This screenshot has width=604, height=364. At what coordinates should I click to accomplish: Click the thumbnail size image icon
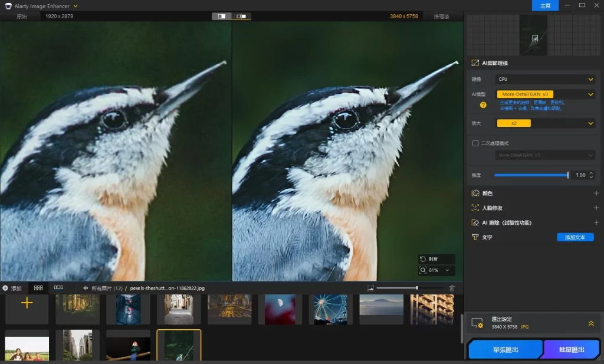[x=370, y=288]
